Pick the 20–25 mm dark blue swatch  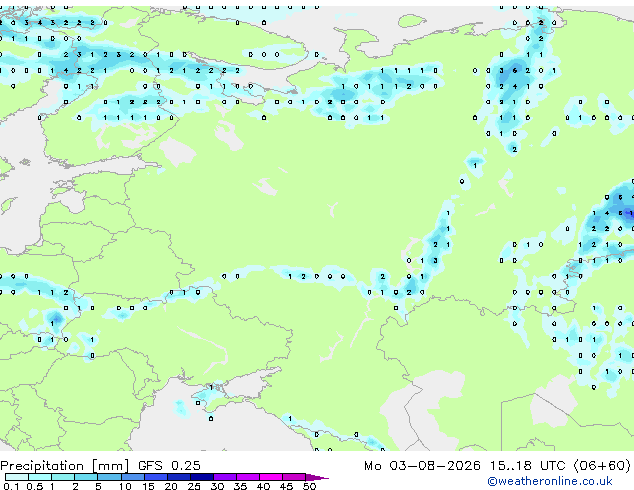[179, 477]
